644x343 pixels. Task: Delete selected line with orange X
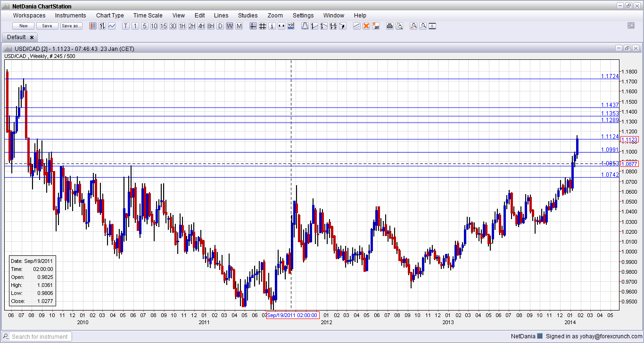tap(366, 26)
